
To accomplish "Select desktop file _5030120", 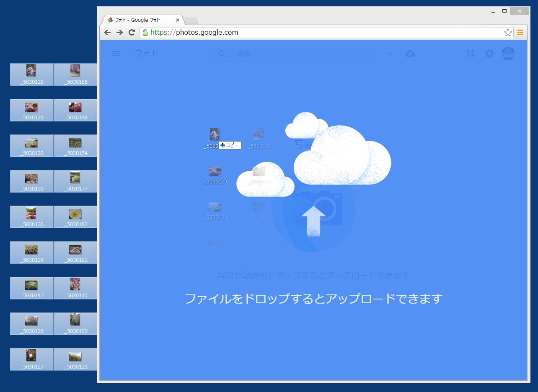I will pos(76,324).
